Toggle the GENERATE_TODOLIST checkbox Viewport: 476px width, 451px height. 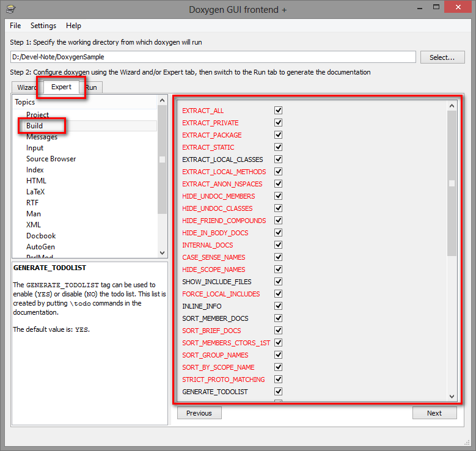pos(278,391)
